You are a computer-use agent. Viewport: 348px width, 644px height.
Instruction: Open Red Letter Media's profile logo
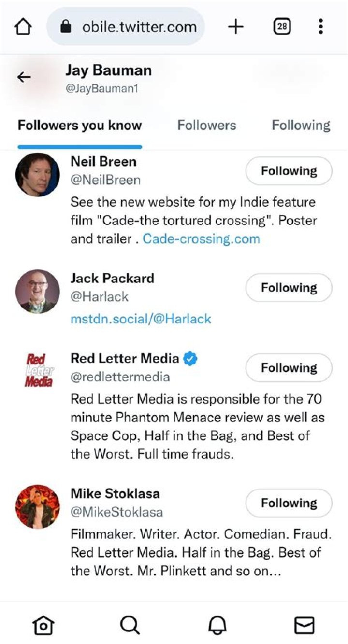[38, 370]
